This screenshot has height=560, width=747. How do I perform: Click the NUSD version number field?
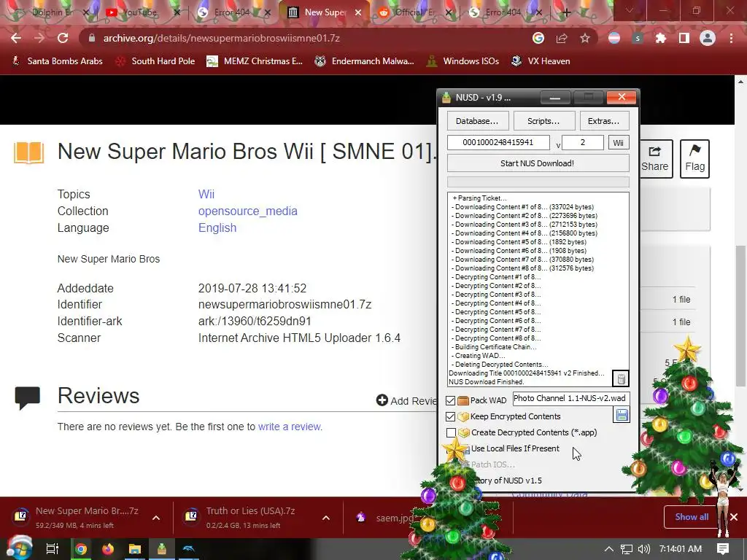pos(583,142)
